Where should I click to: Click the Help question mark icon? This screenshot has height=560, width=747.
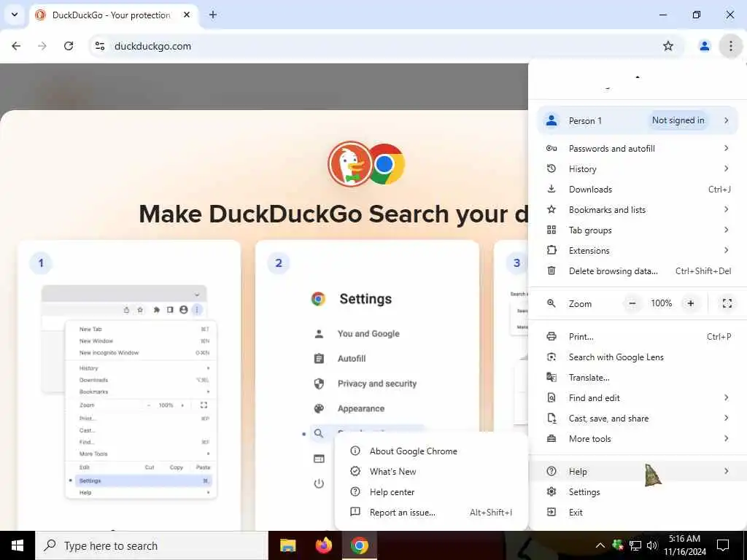point(551,472)
